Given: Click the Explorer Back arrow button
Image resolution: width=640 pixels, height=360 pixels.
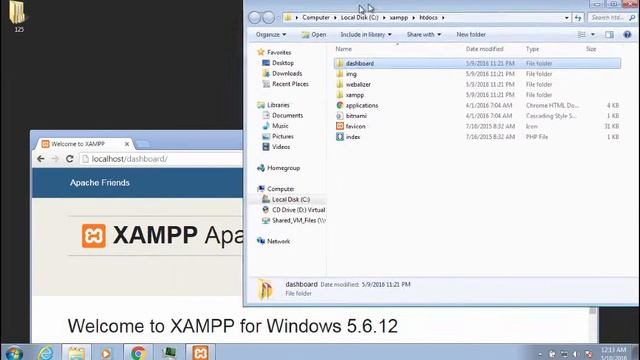Looking at the screenshot, I should 254,18.
